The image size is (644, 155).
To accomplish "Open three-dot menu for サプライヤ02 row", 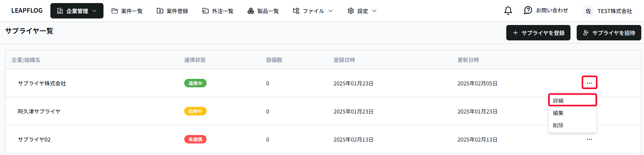I will [x=589, y=139].
